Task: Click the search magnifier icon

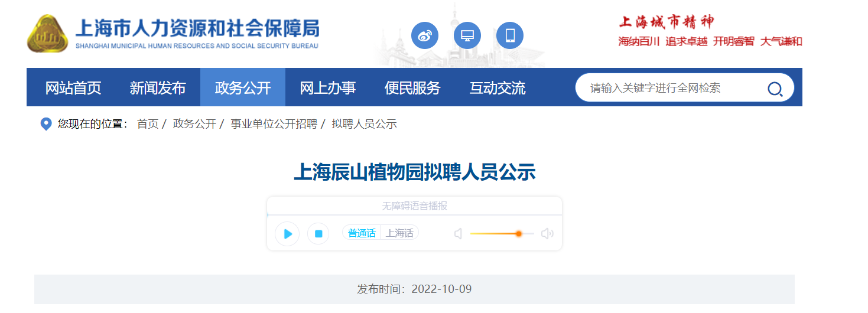Action: coord(775,89)
